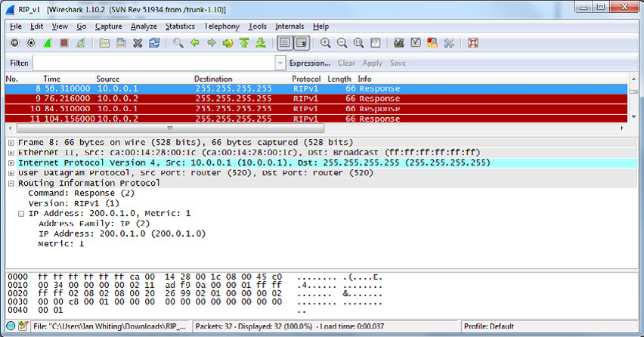
Task: Open the View menu
Action: click(x=60, y=26)
